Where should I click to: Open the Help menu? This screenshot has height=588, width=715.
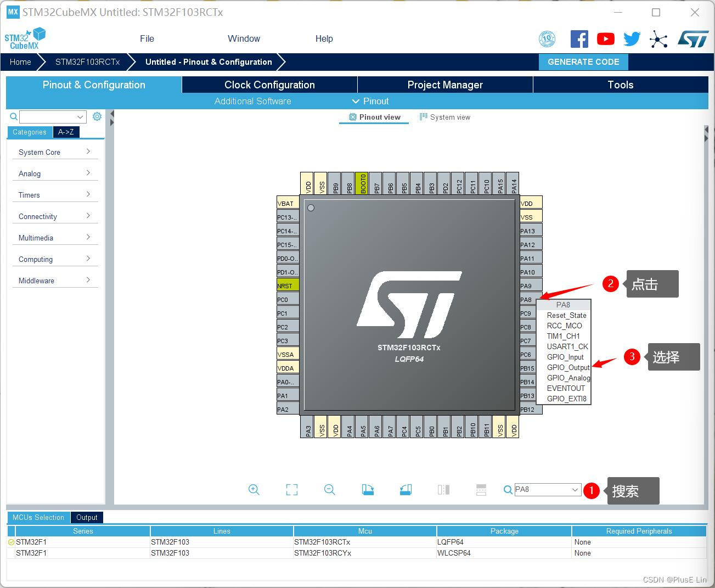pyautogui.click(x=324, y=38)
